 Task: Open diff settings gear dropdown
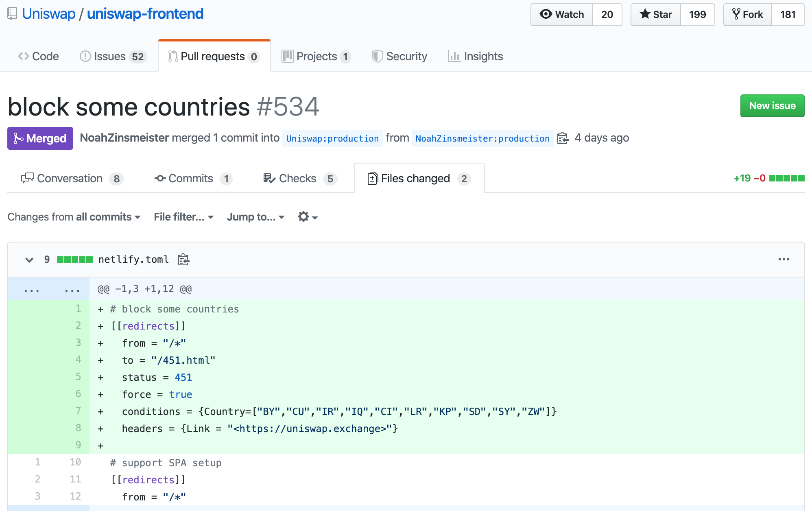(x=308, y=217)
